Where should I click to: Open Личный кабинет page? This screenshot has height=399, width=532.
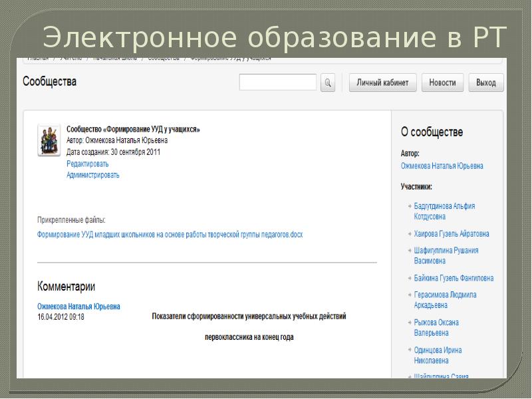(x=383, y=83)
